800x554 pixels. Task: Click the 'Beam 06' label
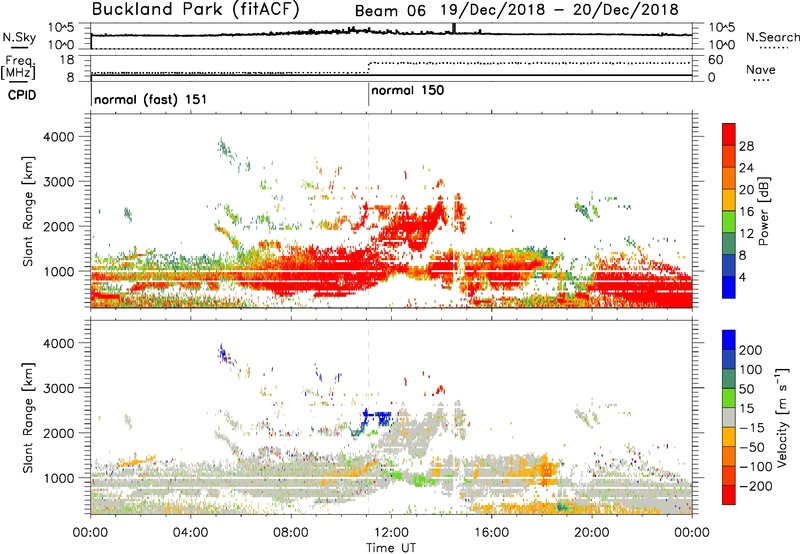tap(390, 10)
